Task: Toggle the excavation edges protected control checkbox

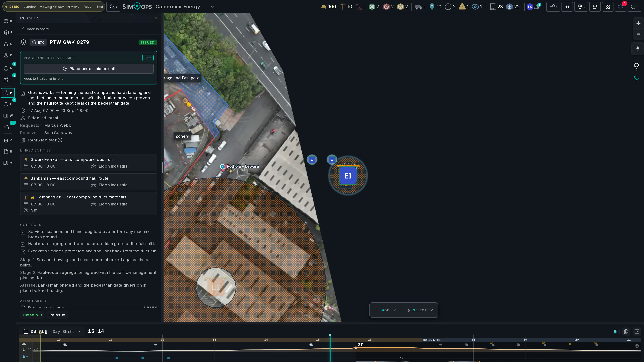Action: click(x=23, y=251)
